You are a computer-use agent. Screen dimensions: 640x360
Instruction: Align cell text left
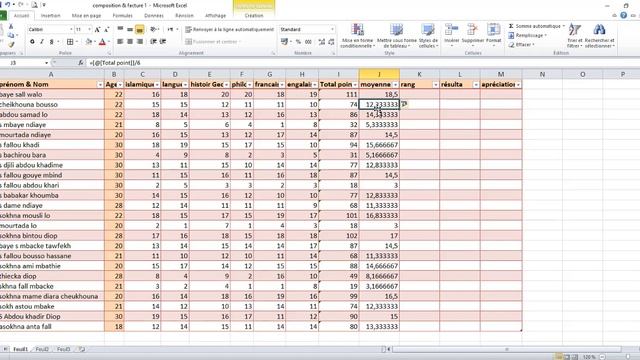120,42
